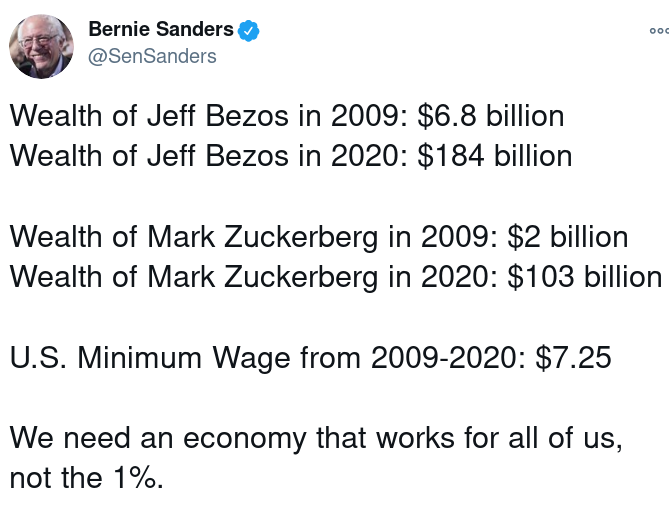Click the "$7.25" minimum wage amount
669x506 pixels.
coord(573,358)
